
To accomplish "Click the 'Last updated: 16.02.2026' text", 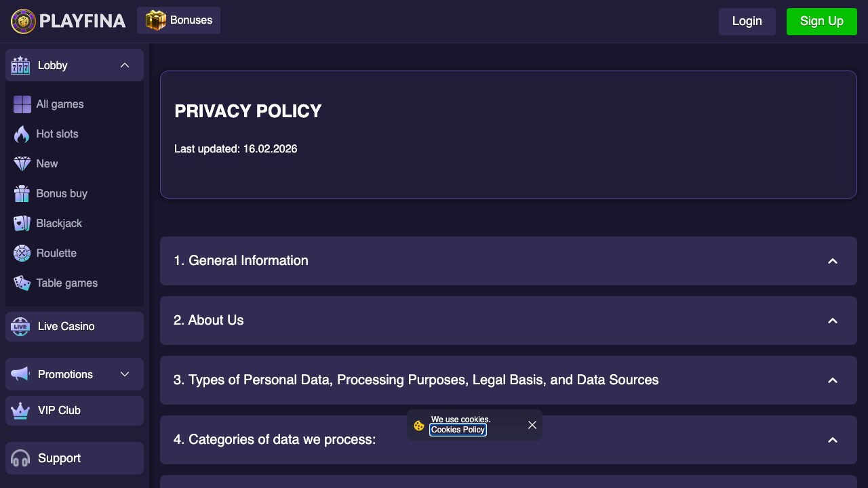I will point(235,149).
